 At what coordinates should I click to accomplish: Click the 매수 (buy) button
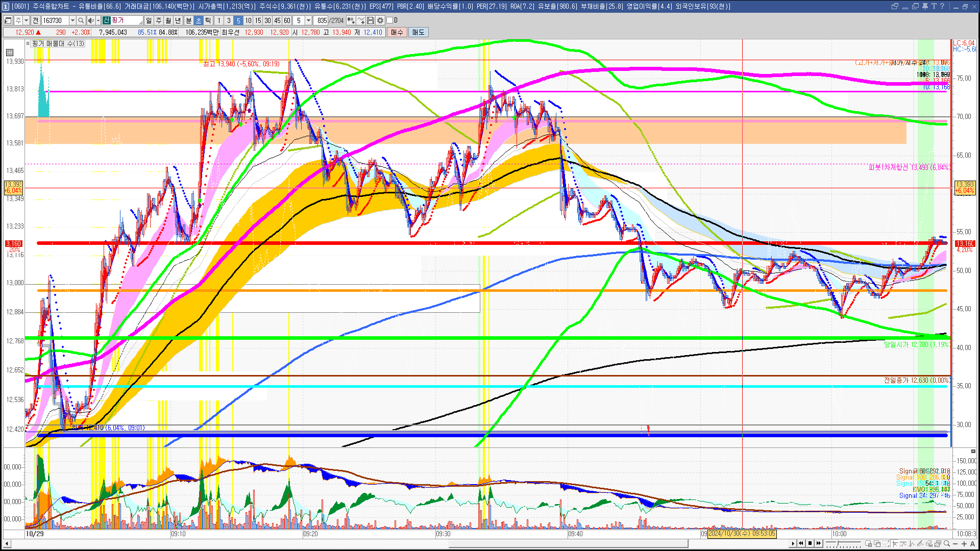pos(397,32)
